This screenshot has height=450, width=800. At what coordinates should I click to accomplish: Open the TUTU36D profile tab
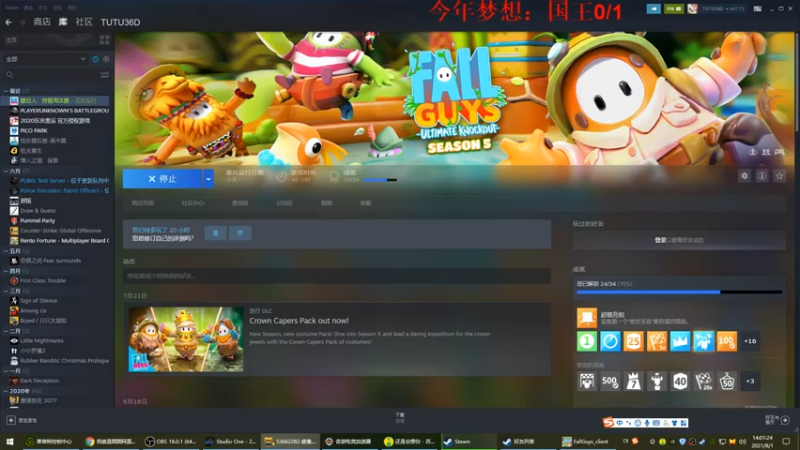pos(120,22)
